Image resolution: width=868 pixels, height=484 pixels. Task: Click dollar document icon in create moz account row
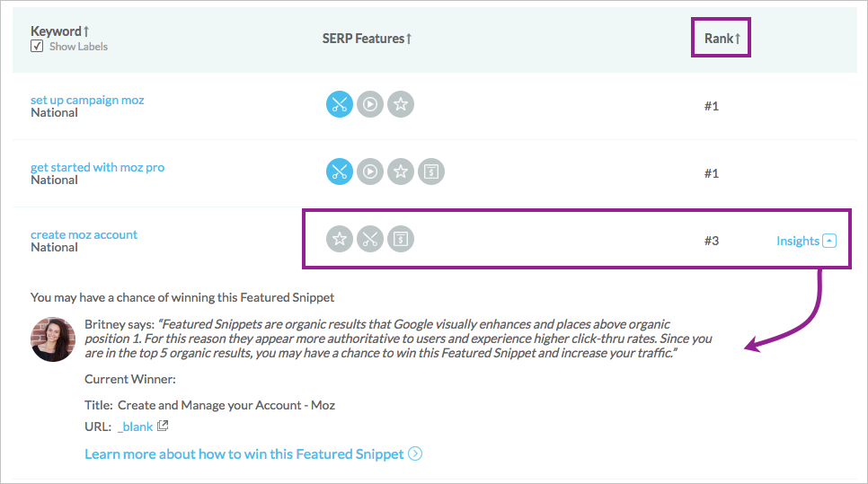tap(400, 239)
